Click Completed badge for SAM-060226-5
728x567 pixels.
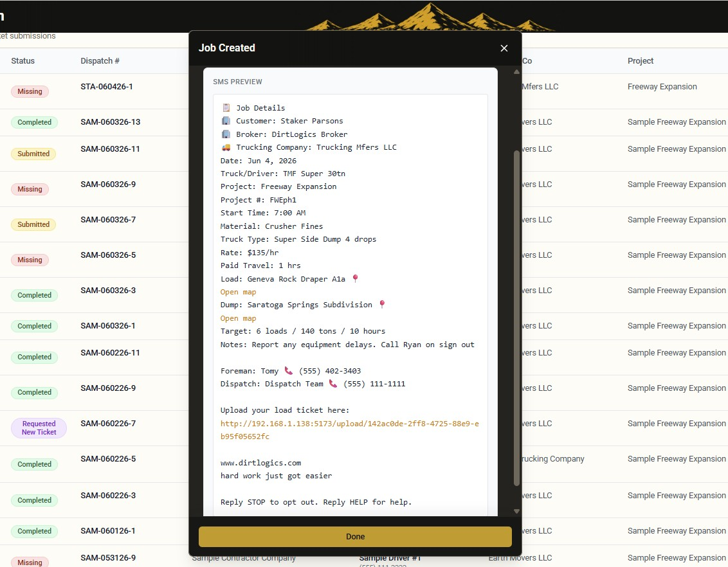click(x=34, y=464)
